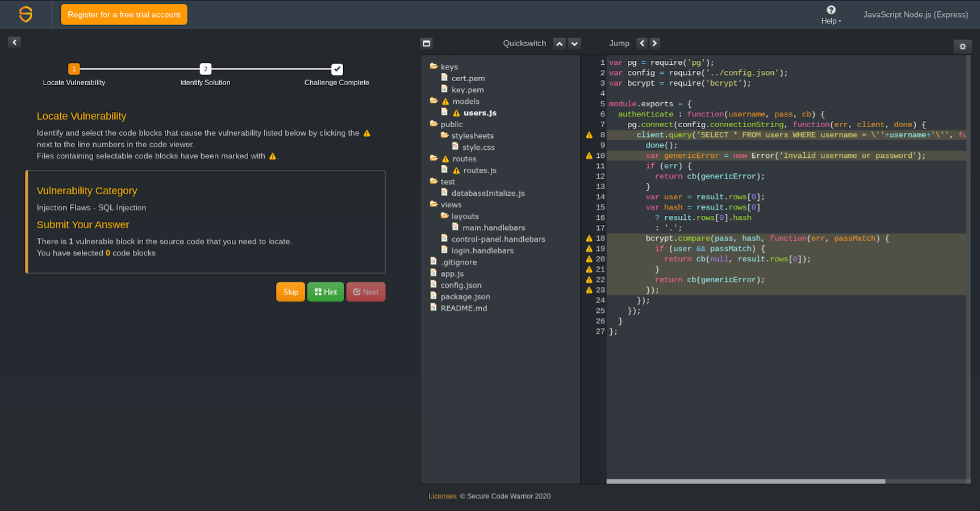Click the horizontal code scrollbar
This screenshot has height=511, width=980.
point(745,481)
